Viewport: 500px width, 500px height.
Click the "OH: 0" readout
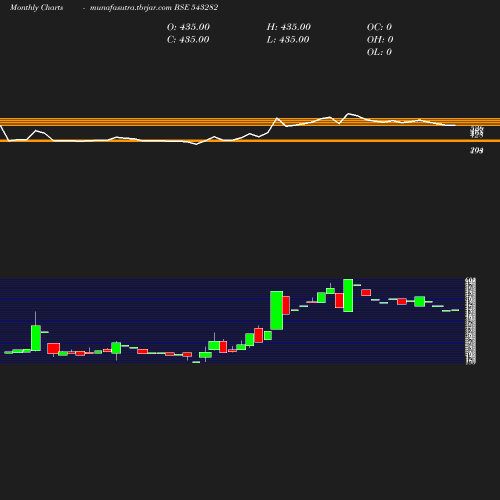coord(380,40)
